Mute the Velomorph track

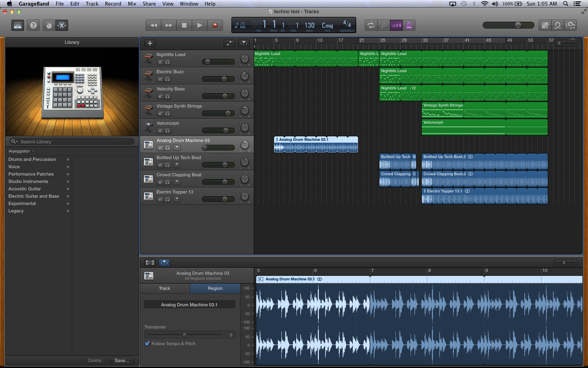click(x=160, y=131)
